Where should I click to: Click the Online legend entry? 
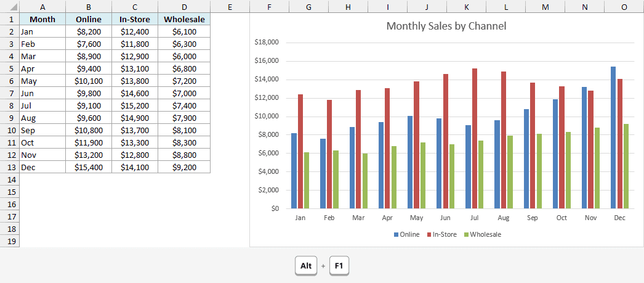406,234
